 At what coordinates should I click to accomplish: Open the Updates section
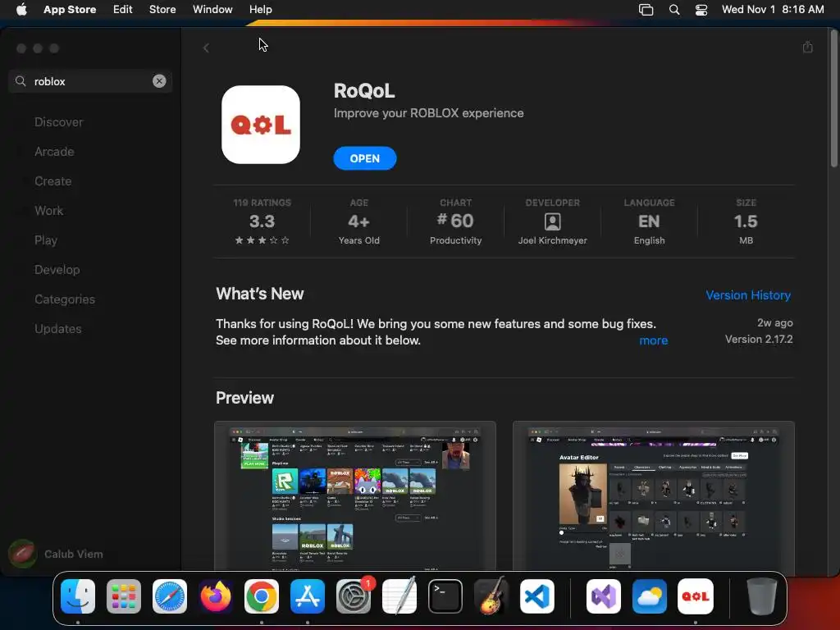[58, 328]
